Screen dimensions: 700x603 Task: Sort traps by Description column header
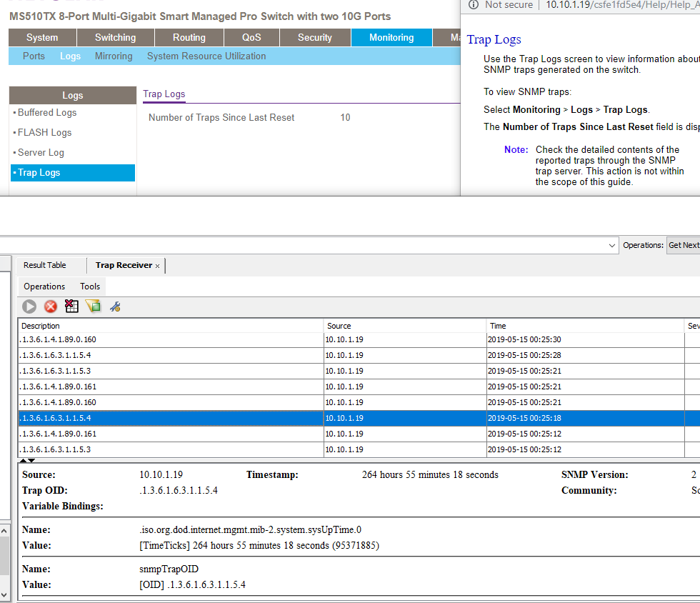(171, 326)
